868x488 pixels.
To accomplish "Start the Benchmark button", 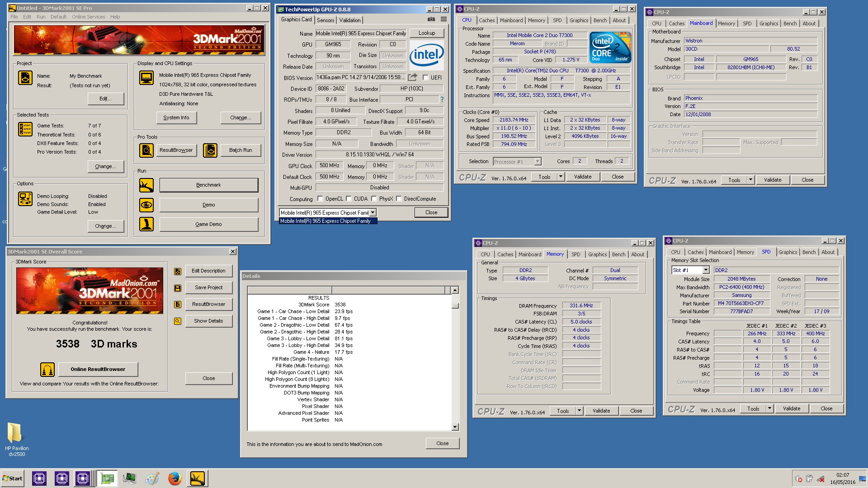I will 209,185.
